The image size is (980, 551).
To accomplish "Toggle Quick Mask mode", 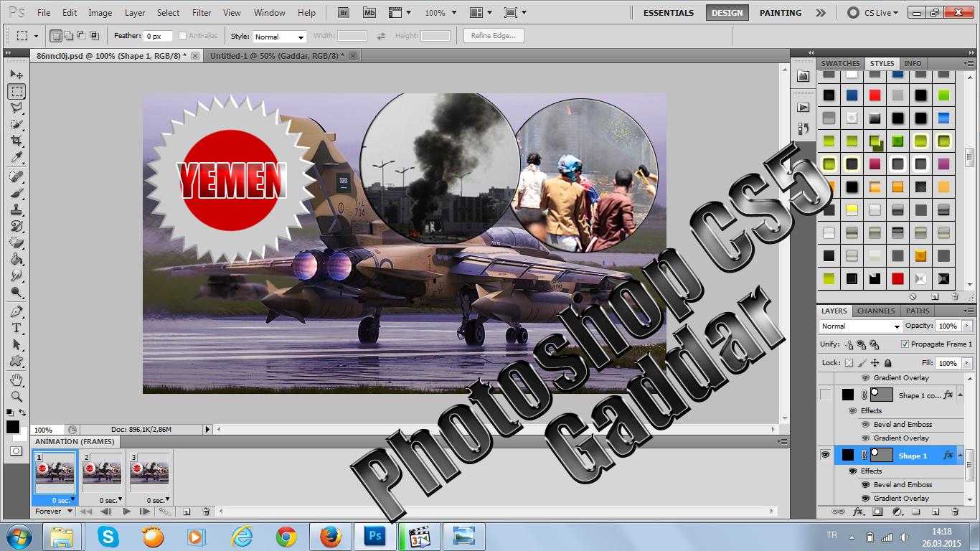I will coord(16,451).
